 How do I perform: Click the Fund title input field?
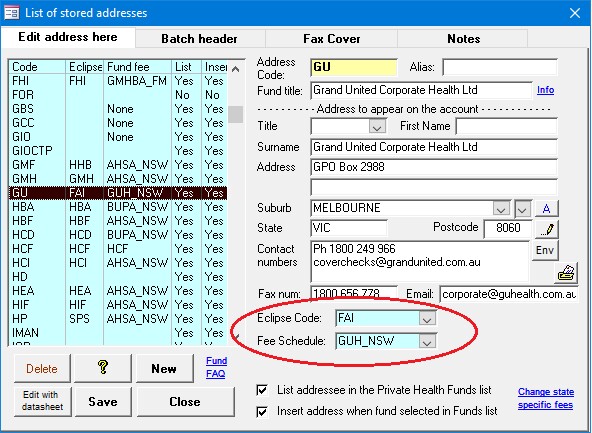pyautogui.click(x=421, y=90)
